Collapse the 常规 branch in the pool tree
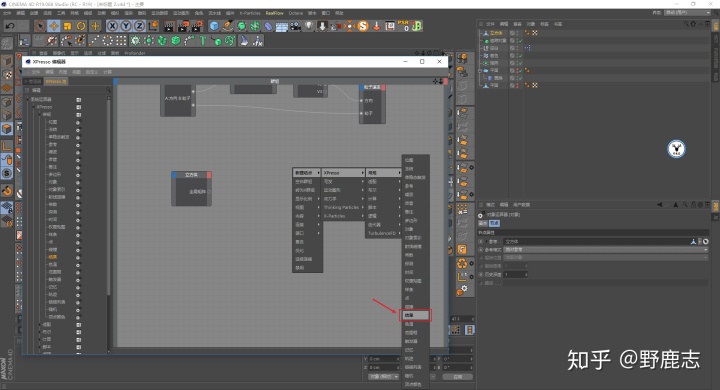 (x=40, y=114)
